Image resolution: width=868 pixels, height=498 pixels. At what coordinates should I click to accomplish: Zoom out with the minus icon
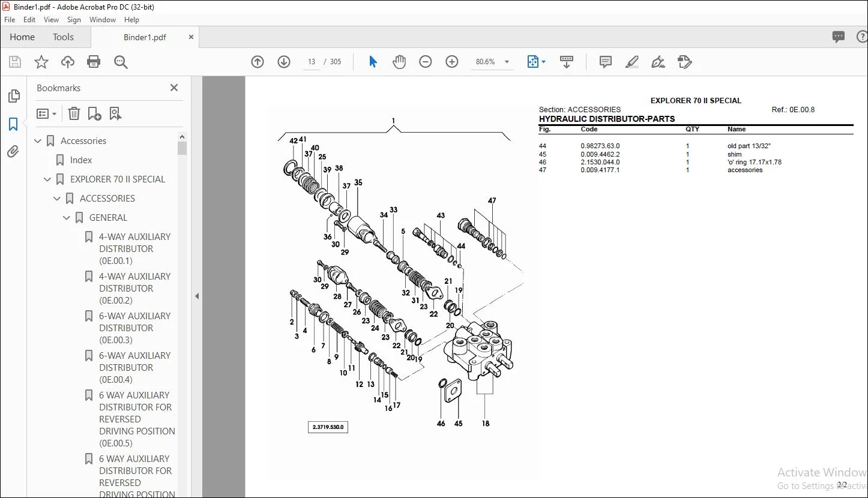click(x=426, y=62)
